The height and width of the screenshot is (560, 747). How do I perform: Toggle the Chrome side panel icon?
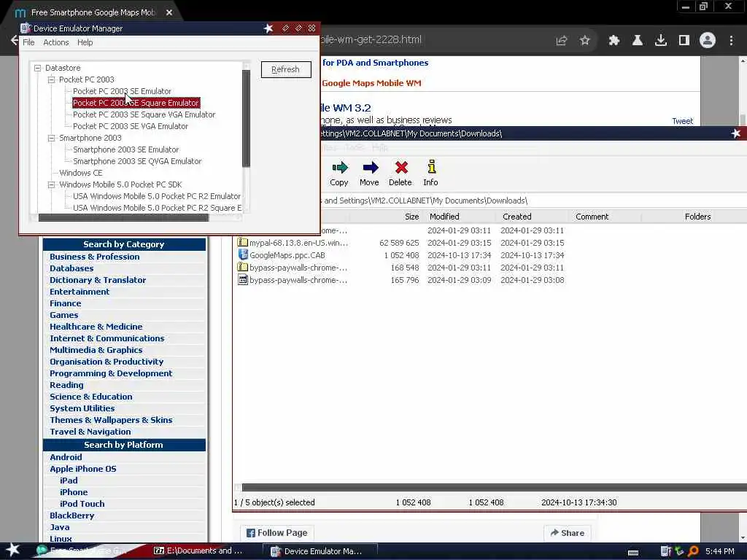click(x=684, y=41)
